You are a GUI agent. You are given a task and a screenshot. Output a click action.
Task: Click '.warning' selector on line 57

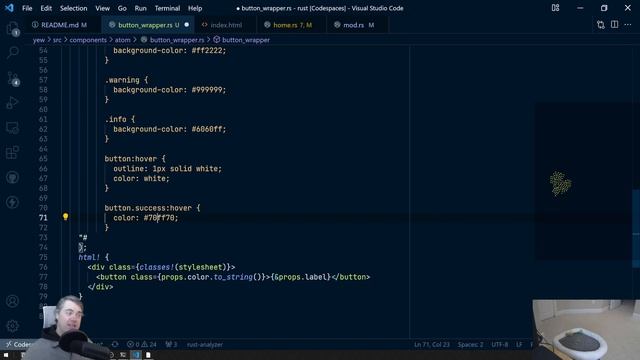[122, 80]
